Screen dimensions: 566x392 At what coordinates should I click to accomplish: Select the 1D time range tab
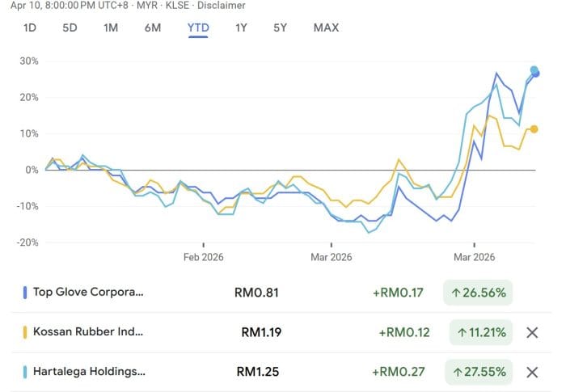point(30,27)
